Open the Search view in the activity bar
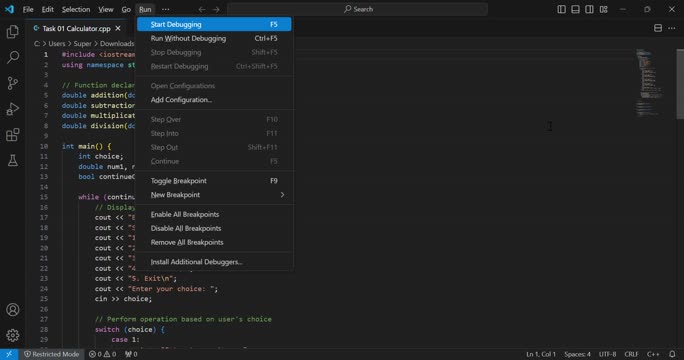The width and height of the screenshot is (684, 360). click(x=13, y=57)
